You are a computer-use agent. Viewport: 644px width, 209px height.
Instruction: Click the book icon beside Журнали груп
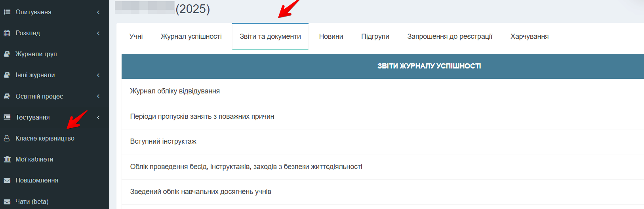click(x=7, y=54)
